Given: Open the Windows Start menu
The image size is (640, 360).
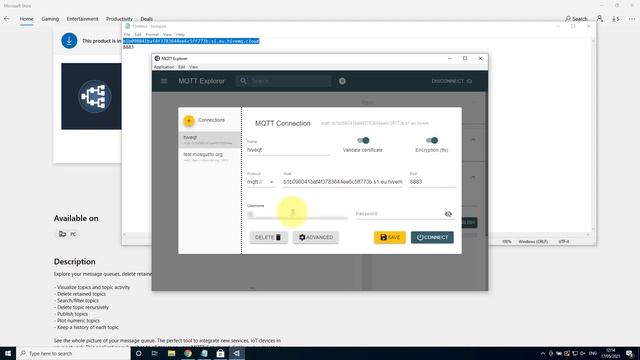Looking at the screenshot, I should pos(8,353).
